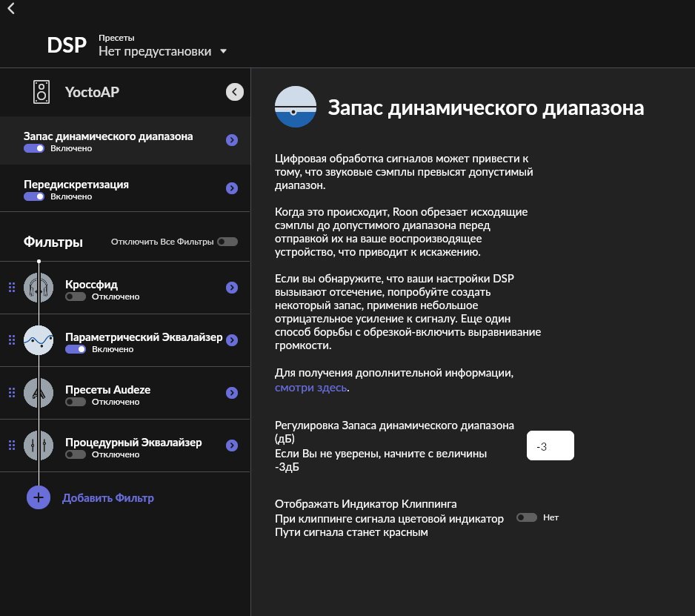Enable Пресеты Audeze toggle
Viewport: 695px width, 616px height.
click(76, 402)
